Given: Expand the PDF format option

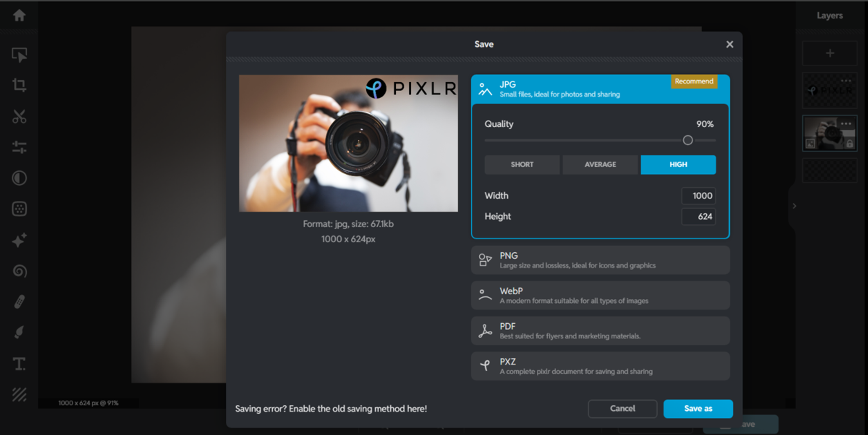Looking at the screenshot, I should (600, 331).
